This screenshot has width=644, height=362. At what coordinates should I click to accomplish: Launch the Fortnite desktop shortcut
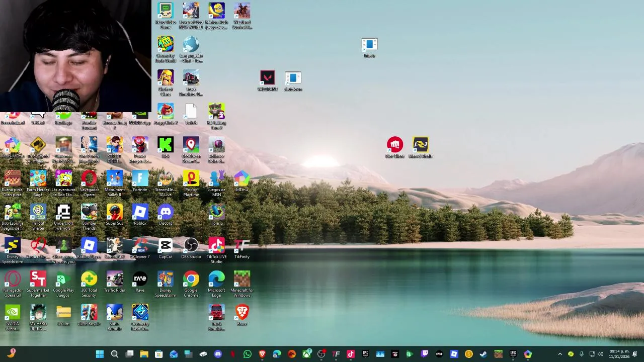pyautogui.click(x=140, y=182)
